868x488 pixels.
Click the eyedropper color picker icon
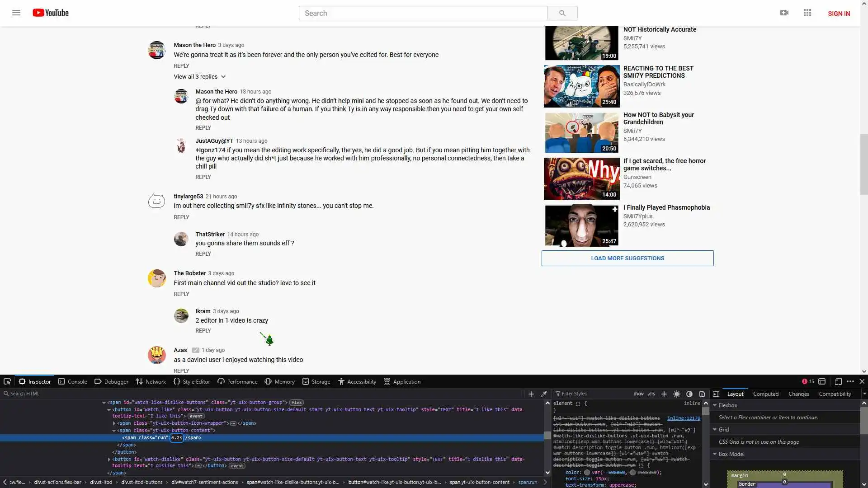tap(544, 394)
